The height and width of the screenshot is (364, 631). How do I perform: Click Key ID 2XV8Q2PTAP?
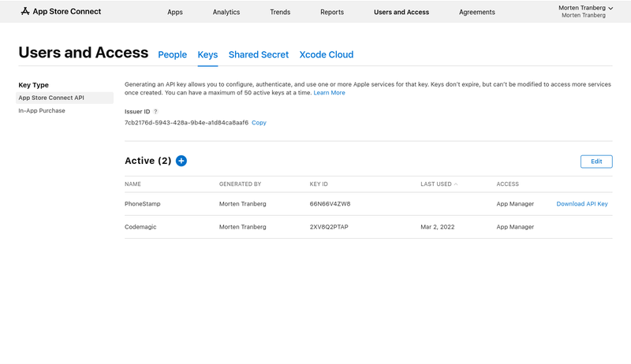pyautogui.click(x=329, y=227)
